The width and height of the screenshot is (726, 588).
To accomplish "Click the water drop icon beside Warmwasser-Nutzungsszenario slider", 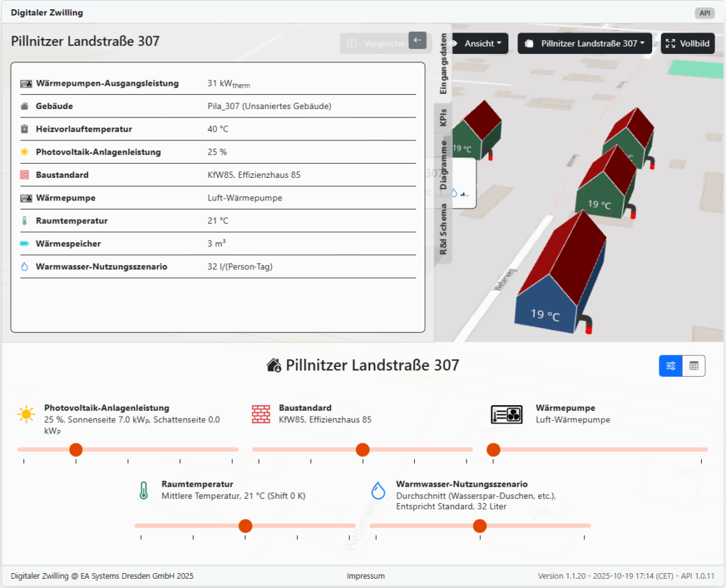I will 379,490.
